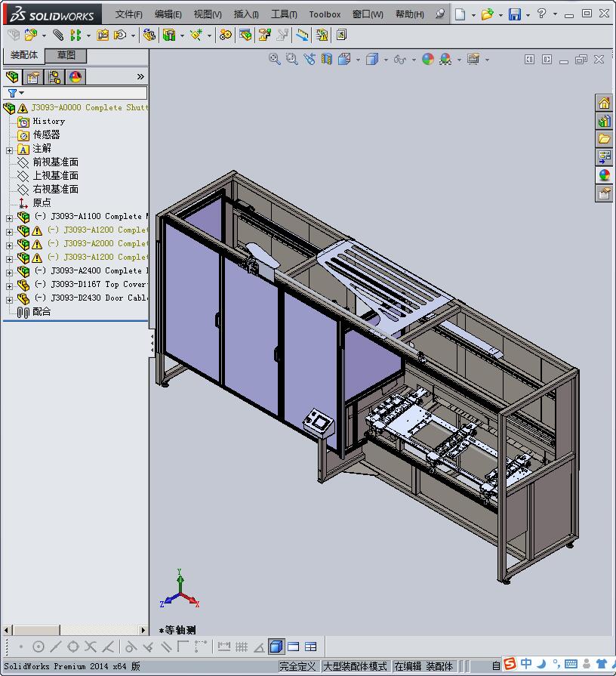Click the Show Hidden Components icon
Viewport: 616px width, 676px height.
pyautogui.click(x=149, y=35)
